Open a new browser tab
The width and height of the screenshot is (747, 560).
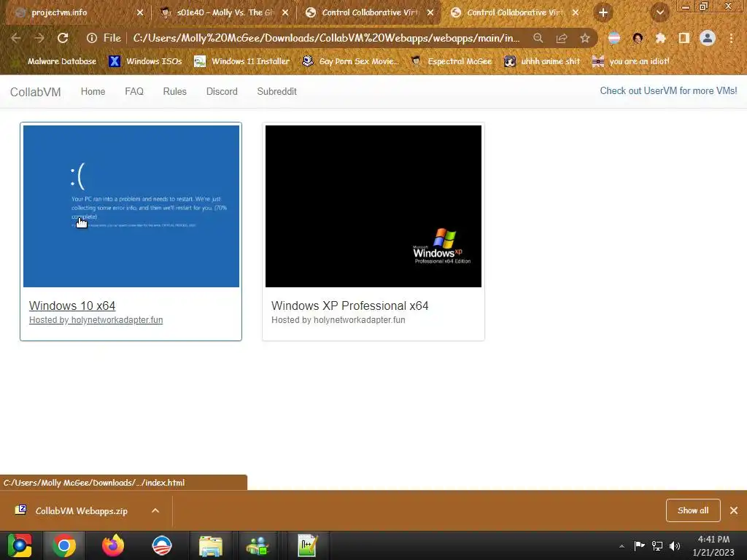(x=603, y=13)
